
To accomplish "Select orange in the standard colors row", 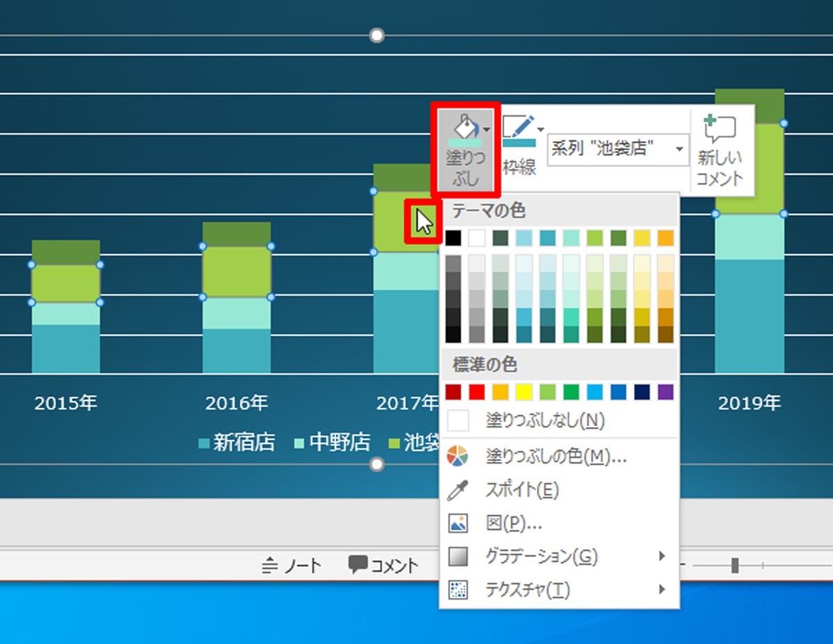I will [x=500, y=392].
